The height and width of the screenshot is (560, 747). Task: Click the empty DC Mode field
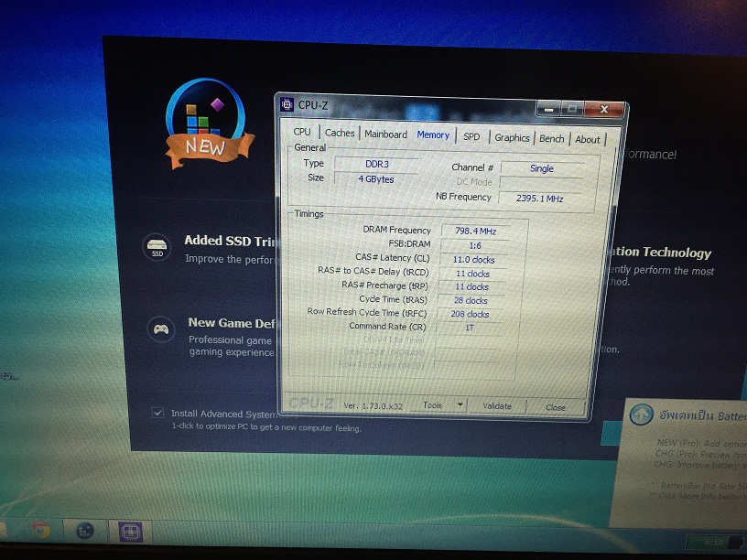tap(541, 183)
